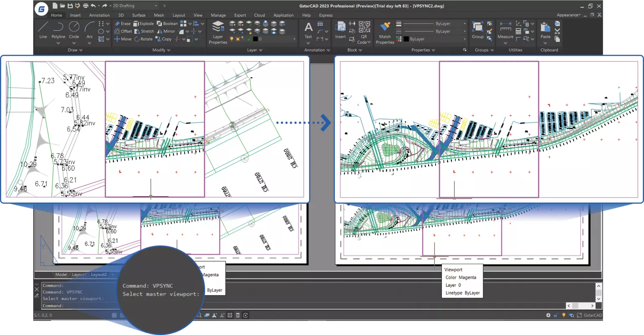The height and width of the screenshot is (335, 644).
Task: Expand the Properties panel
Action: [423, 50]
